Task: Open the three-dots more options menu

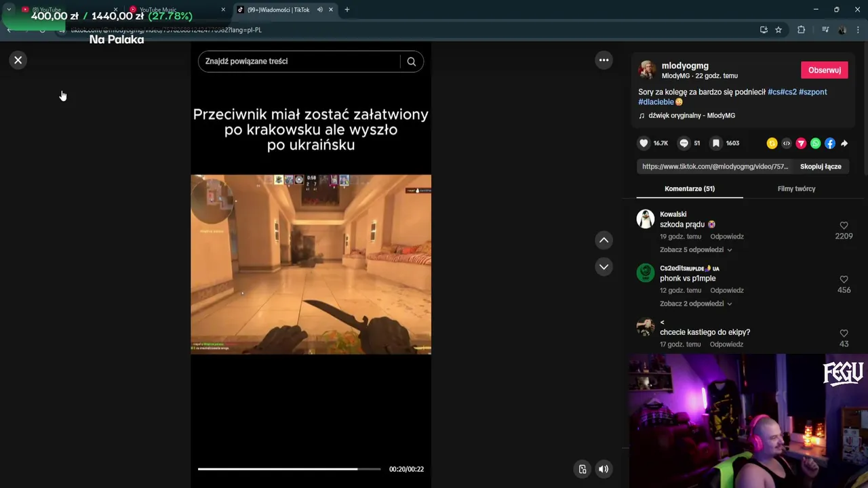Action: click(604, 60)
